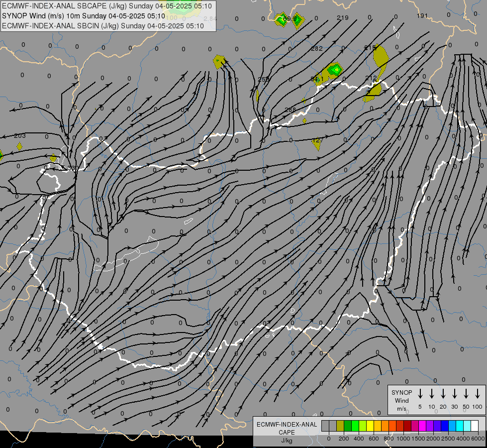Choose the cyan CAPE legend swatch
This screenshot has height=448, width=487.
tap(459, 426)
